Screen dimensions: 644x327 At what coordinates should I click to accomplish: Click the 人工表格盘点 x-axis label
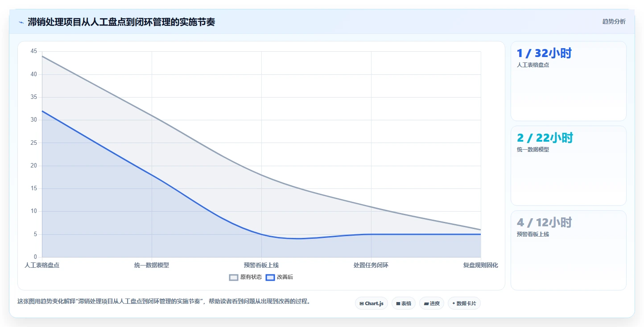click(x=42, y=265)
